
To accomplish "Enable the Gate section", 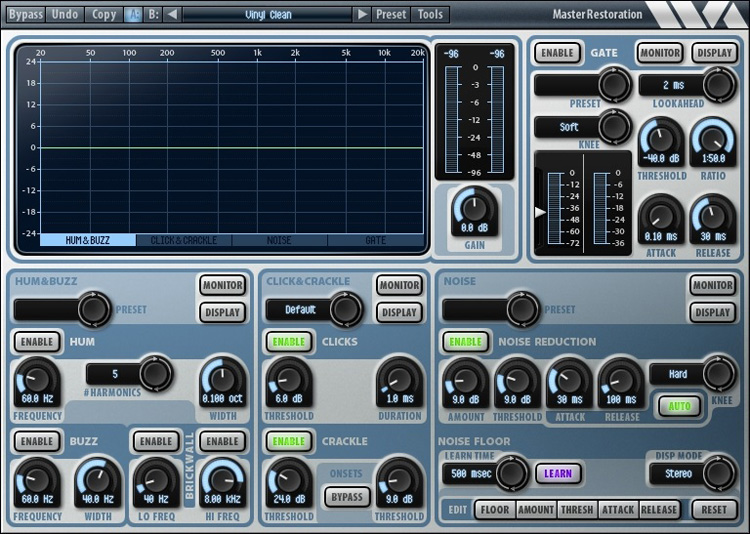I will [557, 53].
